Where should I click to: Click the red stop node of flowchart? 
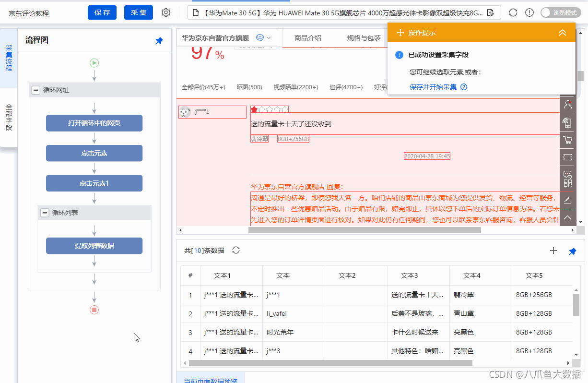point(94,310)
